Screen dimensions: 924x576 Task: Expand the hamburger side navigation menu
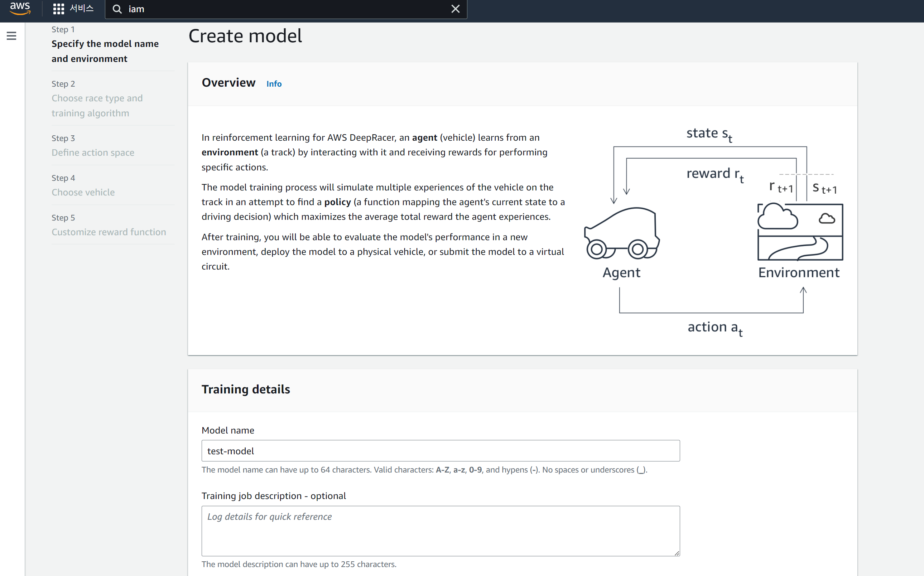pos(11,36)
